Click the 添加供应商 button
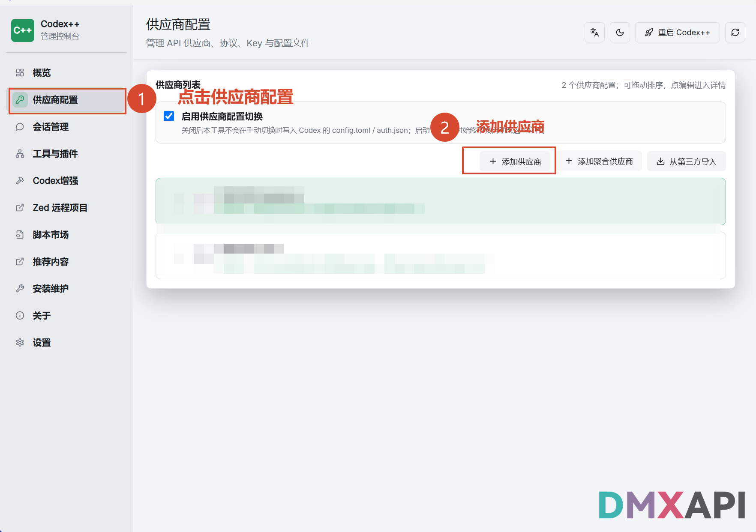 click(515, 161)
